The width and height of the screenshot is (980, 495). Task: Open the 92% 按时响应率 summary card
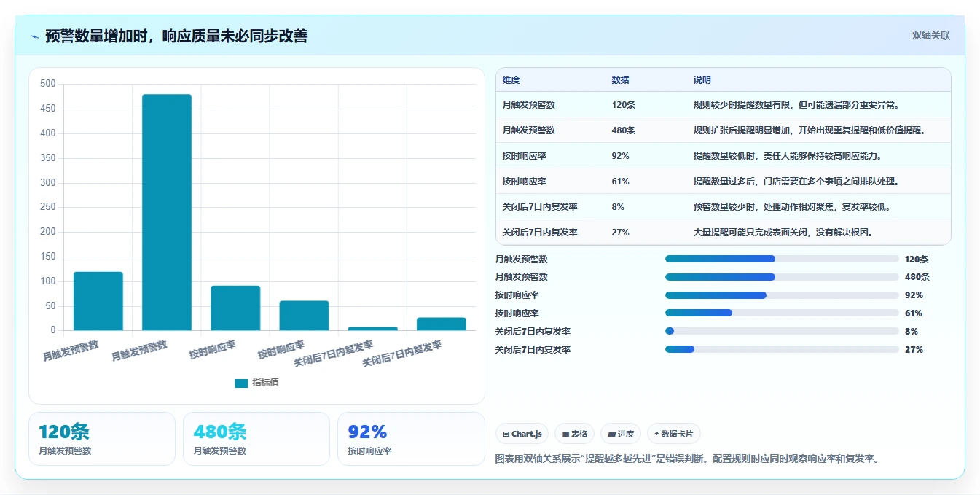pyautogui.click(x=411, y=439)
